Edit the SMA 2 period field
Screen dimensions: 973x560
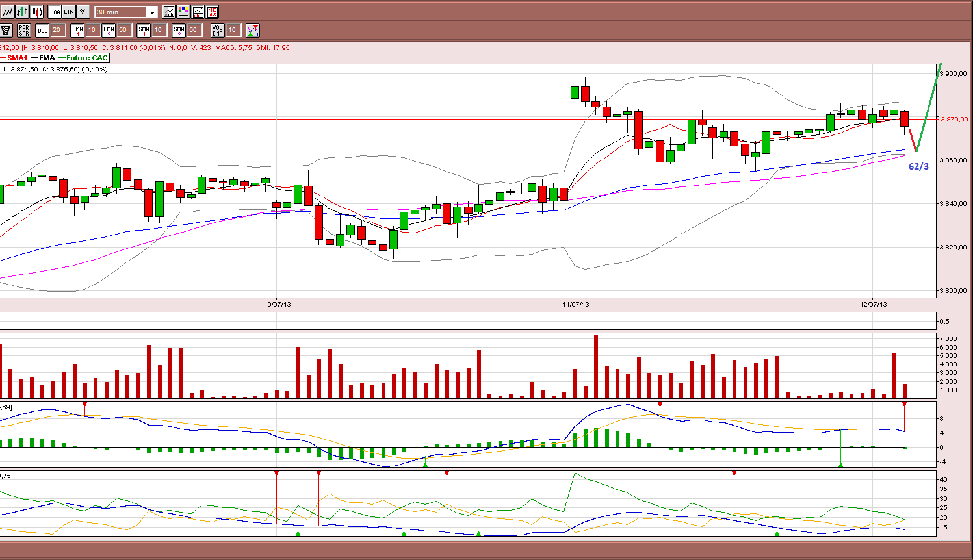[194, 30]
